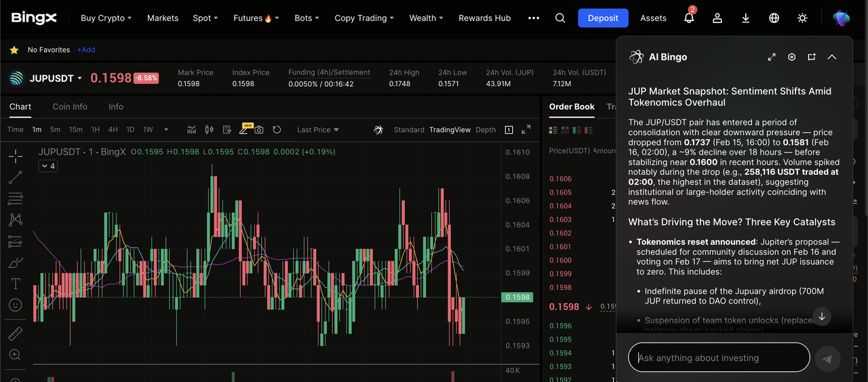Open the Last Price dropdown

click(x=318, y=130)
